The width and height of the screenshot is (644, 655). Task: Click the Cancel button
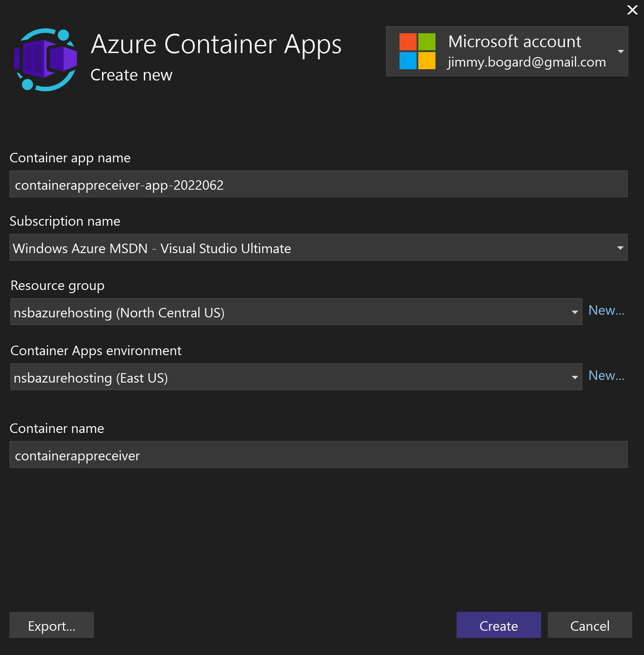pyautogui.click(x=590, y=625)
